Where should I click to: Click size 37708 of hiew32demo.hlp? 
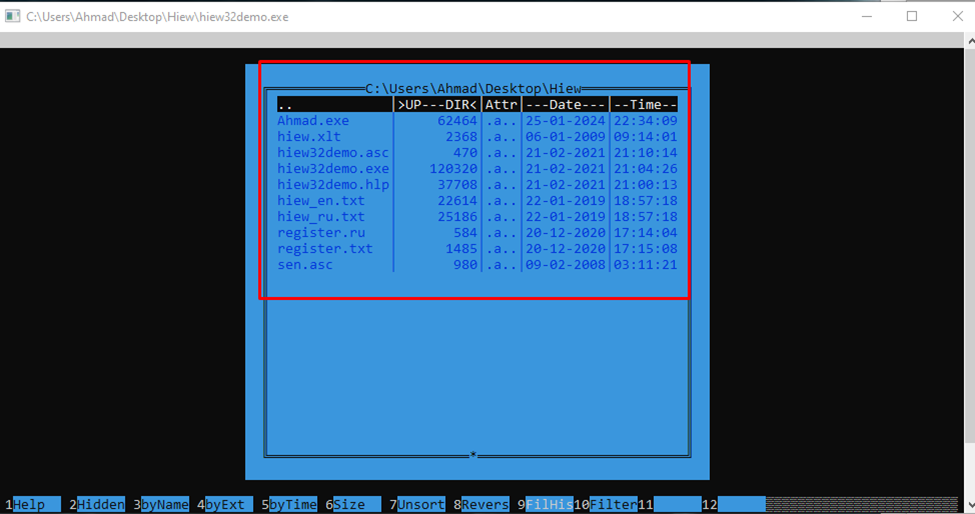(x=457, y=185)
